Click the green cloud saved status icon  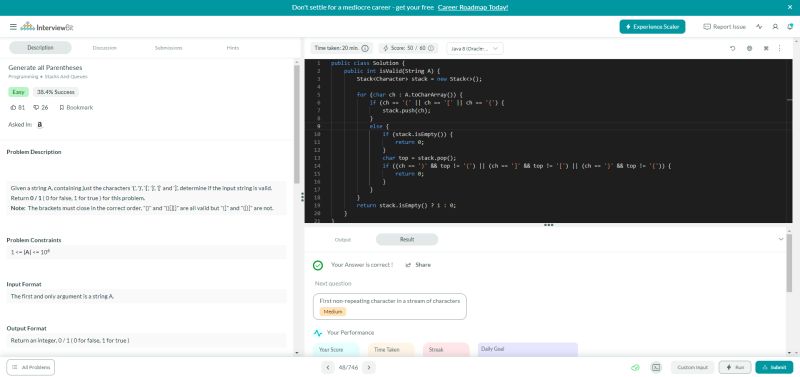click(x=635, y=367)
